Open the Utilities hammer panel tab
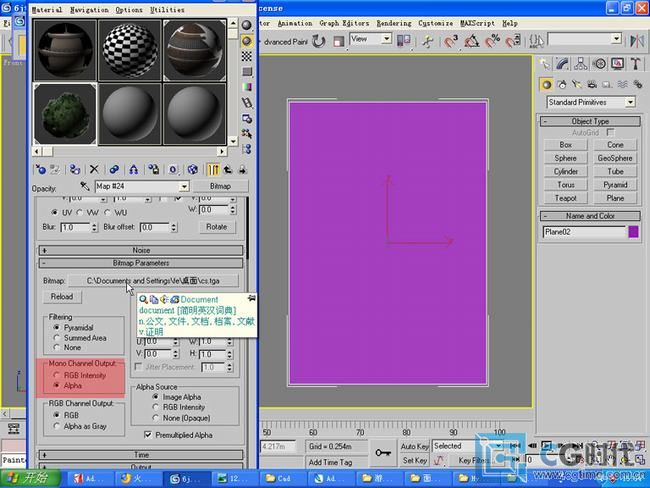Screen dimensions: 650x488 (x=635, y=63)
